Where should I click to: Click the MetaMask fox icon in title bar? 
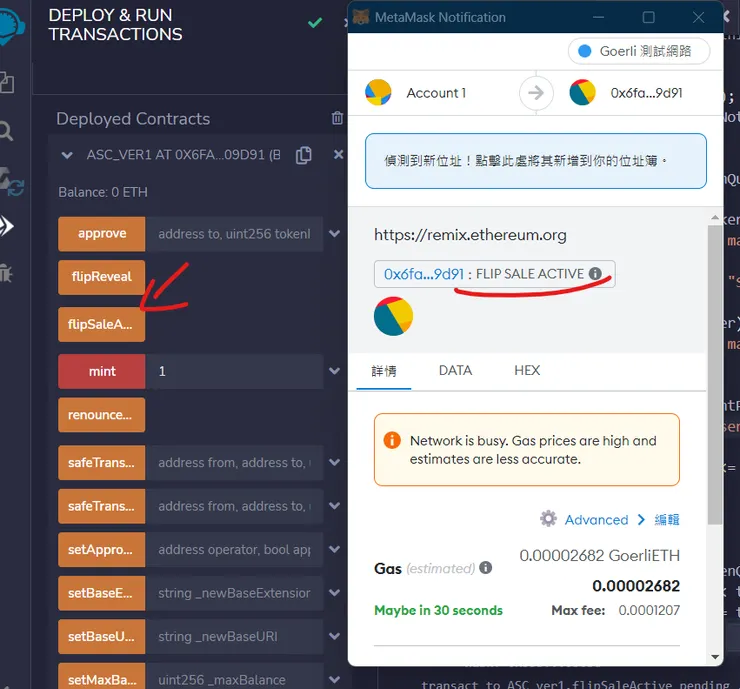click(x=361, y=17)
